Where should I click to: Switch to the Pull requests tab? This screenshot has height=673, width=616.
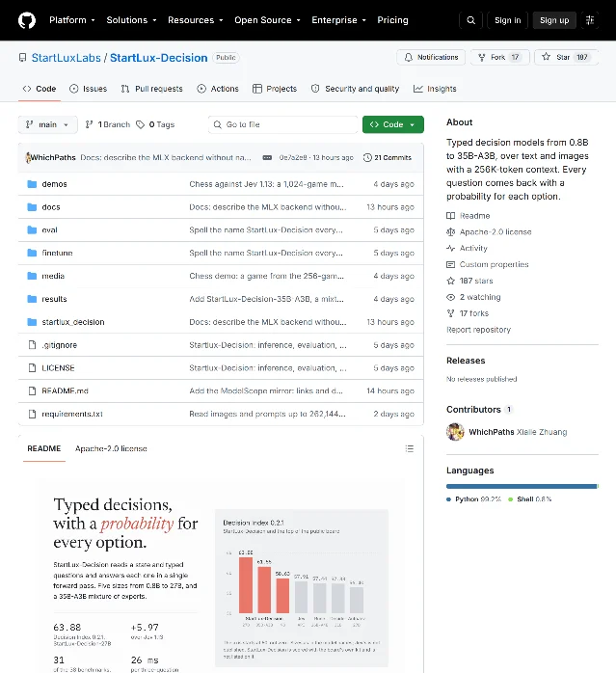click(x=152, y=89)
